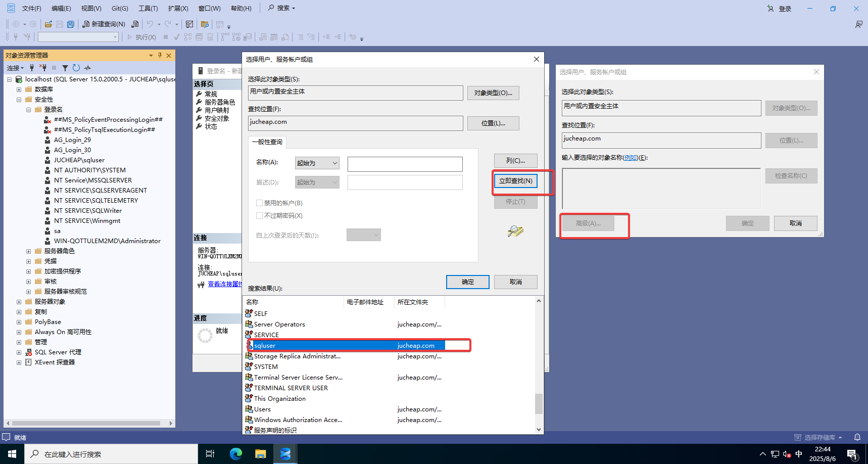
Task: Click 确定 in the search dialog
Action: point(467,282)
